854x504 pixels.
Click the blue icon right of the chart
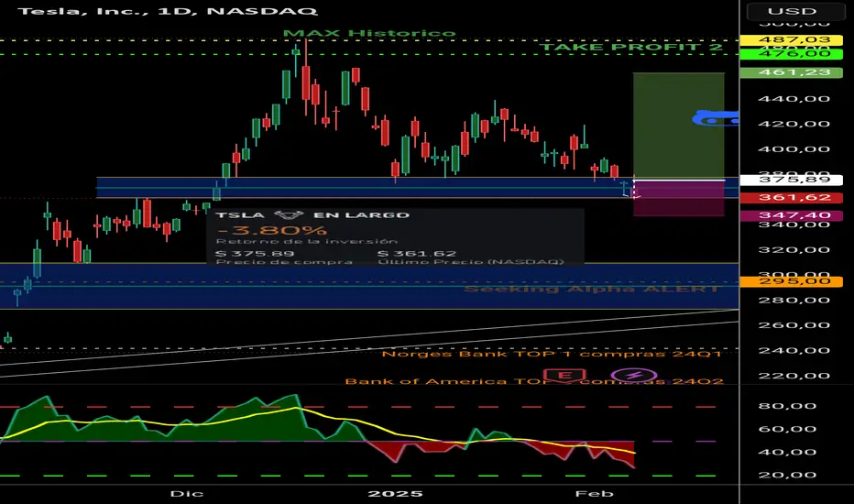(x=716, y=117)
